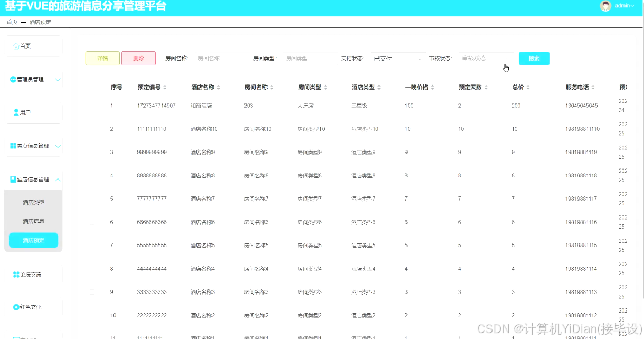Check the checkbox for row 4
The width and height of the screenshot is (644, 339).
click(92, 175)
